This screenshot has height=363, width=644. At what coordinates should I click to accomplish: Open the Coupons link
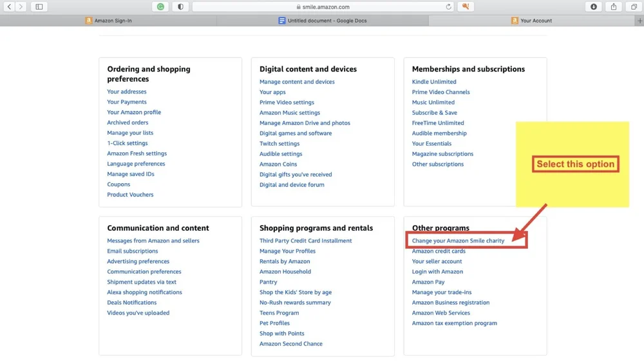point(118,184)
